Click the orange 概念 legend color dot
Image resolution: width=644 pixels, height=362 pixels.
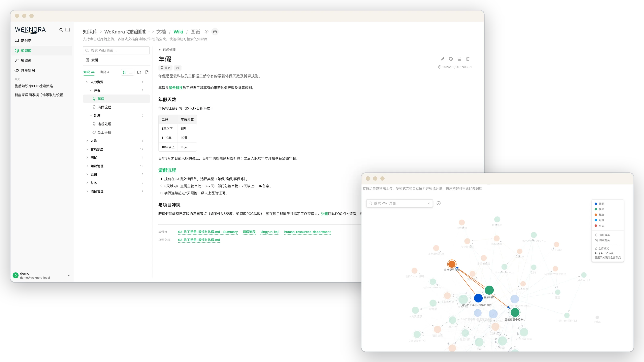point(596,215)
